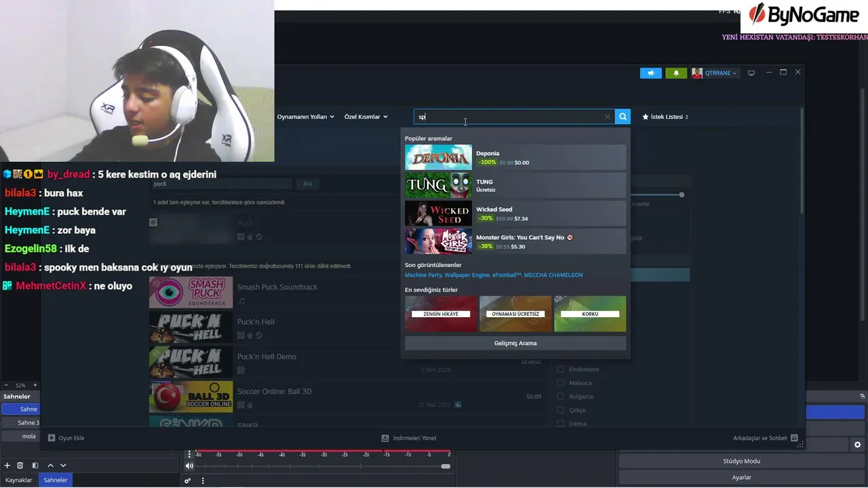This screenshot has width=868, height=488.
Task: Delete the selected OBS scene with trash icon
Action: (x=20, y=466)
